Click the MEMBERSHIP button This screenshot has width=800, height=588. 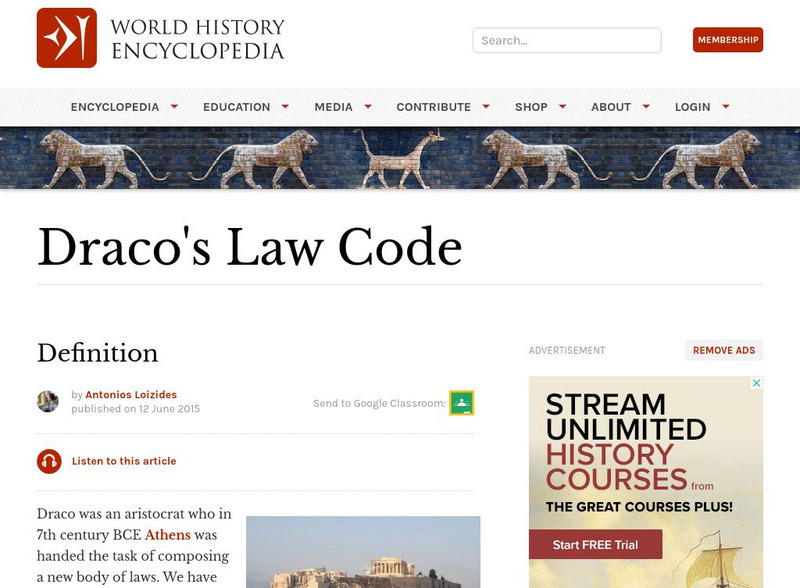tap(728, 40)
